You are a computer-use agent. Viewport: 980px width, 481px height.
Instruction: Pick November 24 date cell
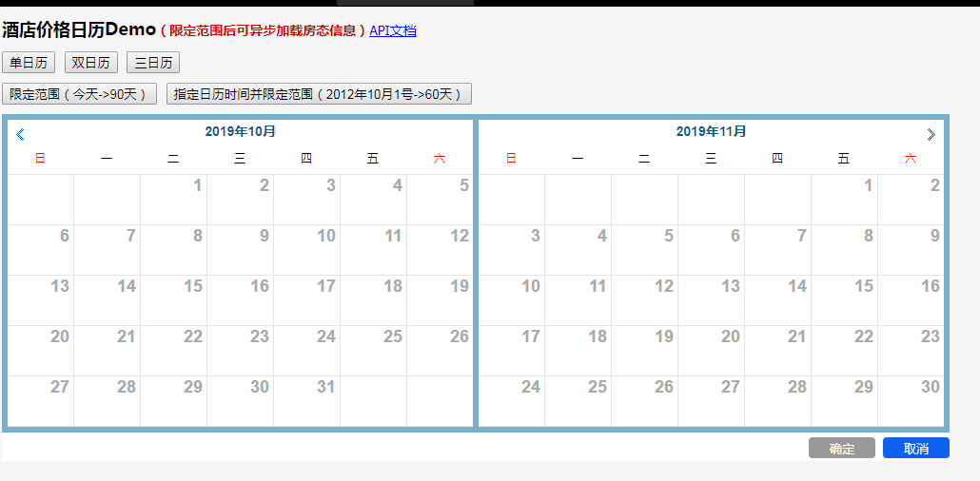[x=511, y=402]
